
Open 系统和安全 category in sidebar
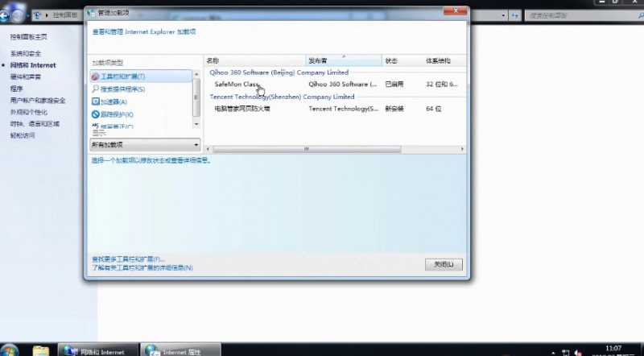tap(26, 53)
